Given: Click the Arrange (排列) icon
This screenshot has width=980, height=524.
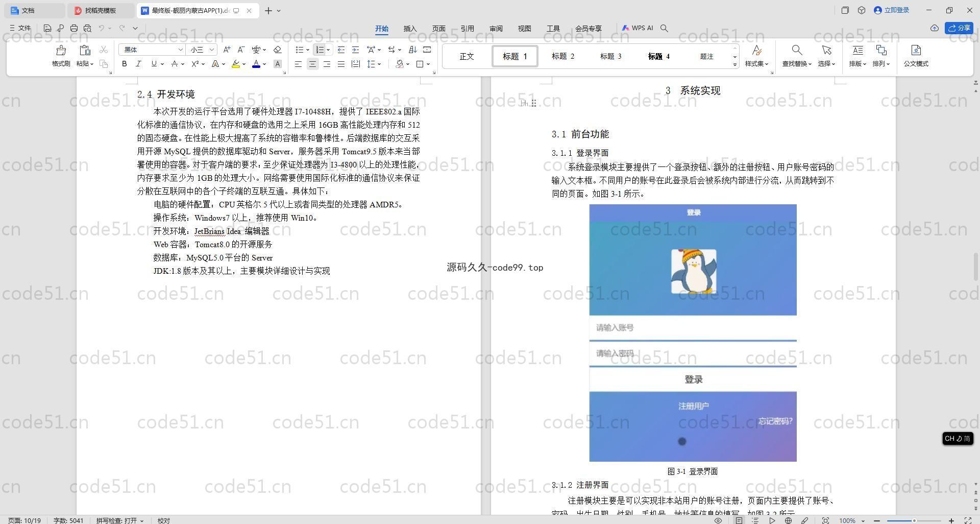Looking at the screenshot, I should tap(881, 50).
